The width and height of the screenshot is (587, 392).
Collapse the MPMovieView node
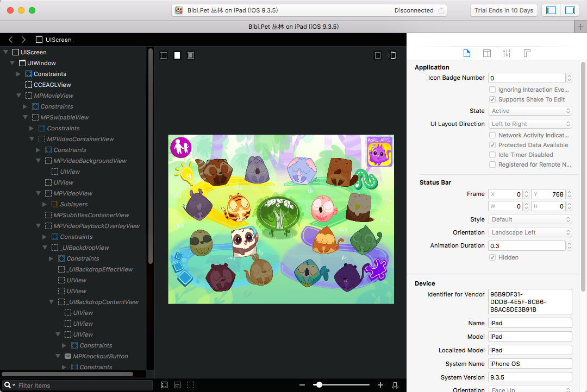point(18,96)
